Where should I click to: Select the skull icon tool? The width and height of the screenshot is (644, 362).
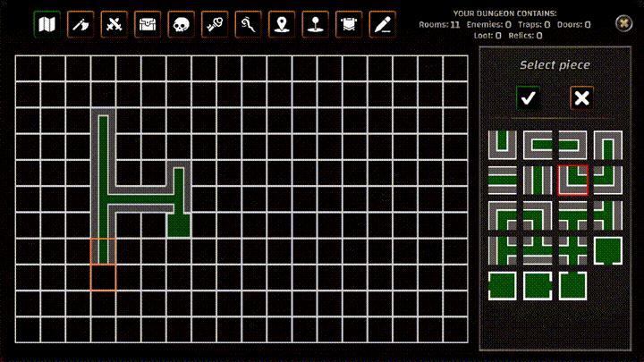(x=182, y=24)
